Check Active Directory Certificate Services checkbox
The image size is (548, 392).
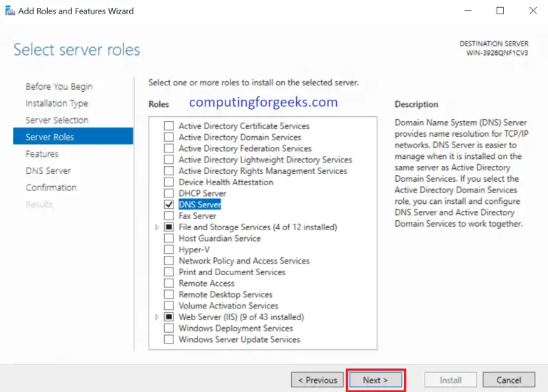coord(169,125)
